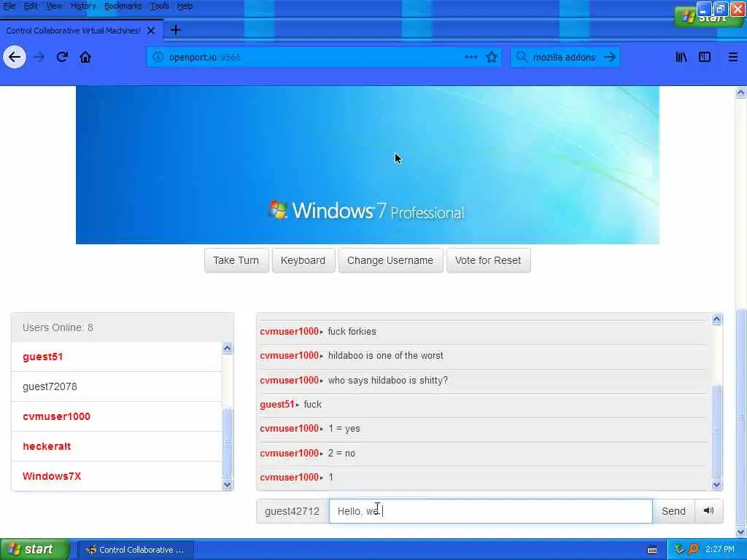Send the chat message
The image size is (747, 560).
click(673, 511)
